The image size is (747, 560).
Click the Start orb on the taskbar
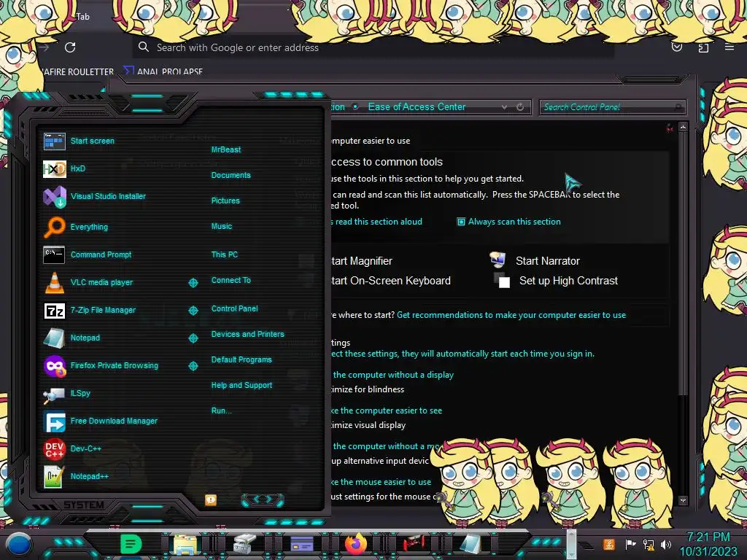19,544
